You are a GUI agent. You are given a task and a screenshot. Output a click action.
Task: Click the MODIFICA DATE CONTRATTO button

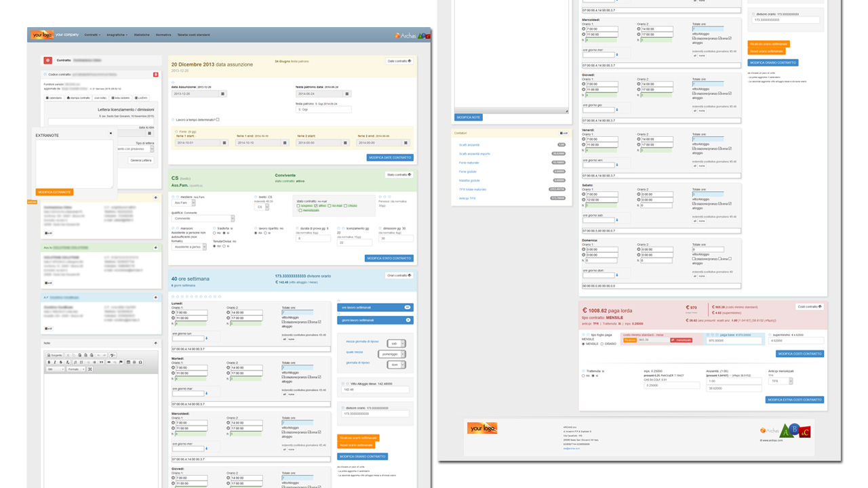click(x=389, y=157)
